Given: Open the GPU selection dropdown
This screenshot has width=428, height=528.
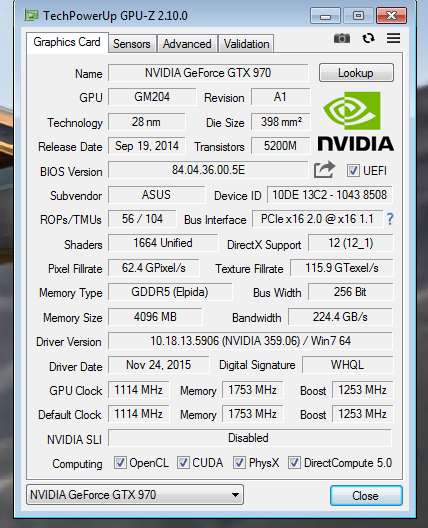Looking at the screenshot, I should pyautogui.click(x=135, y=495).
